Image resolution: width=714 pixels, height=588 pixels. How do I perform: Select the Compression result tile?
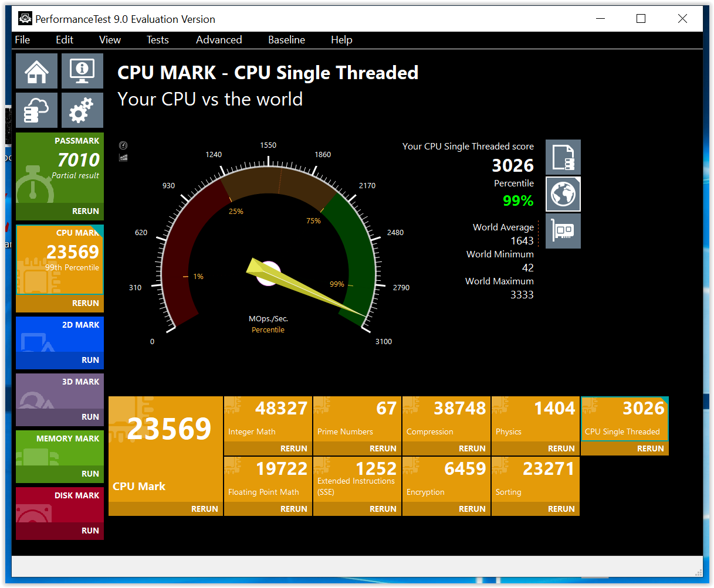(446, 419)
